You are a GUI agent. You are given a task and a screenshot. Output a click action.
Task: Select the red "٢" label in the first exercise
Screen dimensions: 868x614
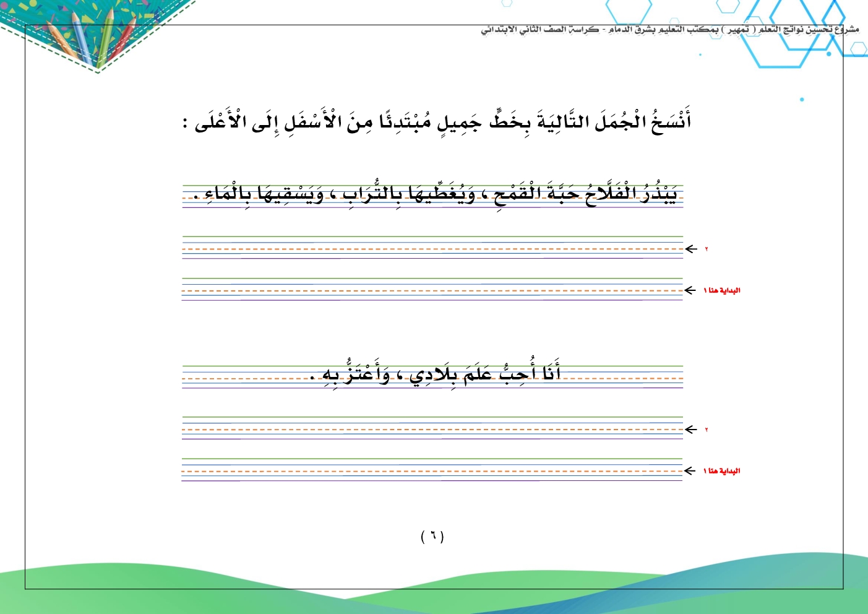coord(706,249)
